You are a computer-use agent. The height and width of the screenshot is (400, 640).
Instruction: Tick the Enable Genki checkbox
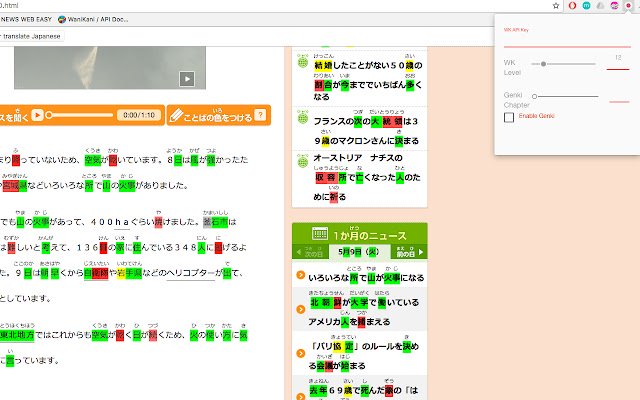tap(509, 117)
